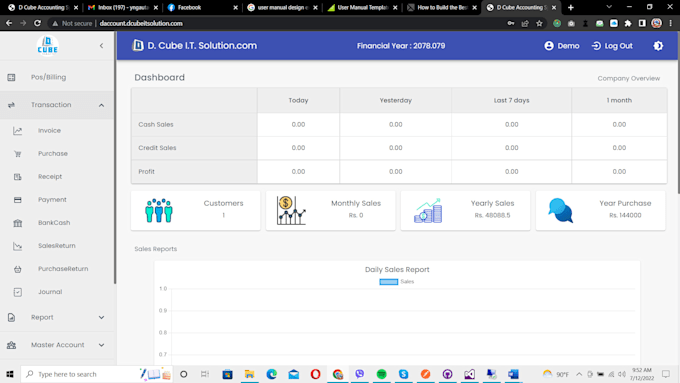Collapse the sidebar with left chevron

[x=101, y=46]
